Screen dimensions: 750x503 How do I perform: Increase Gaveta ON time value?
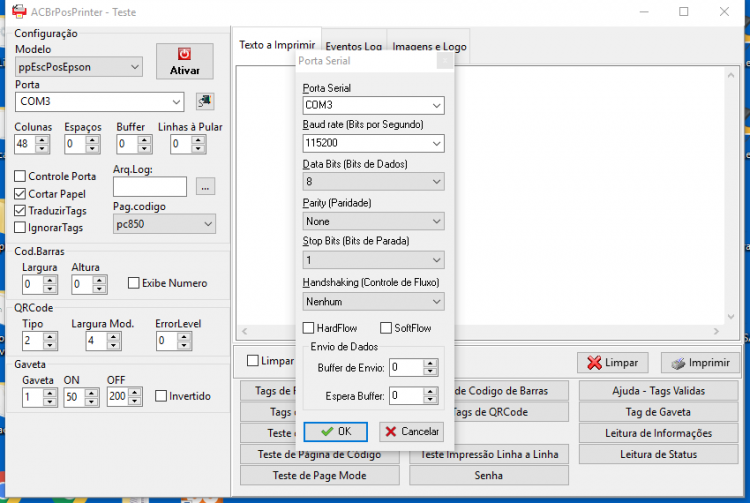pos(91,393)
